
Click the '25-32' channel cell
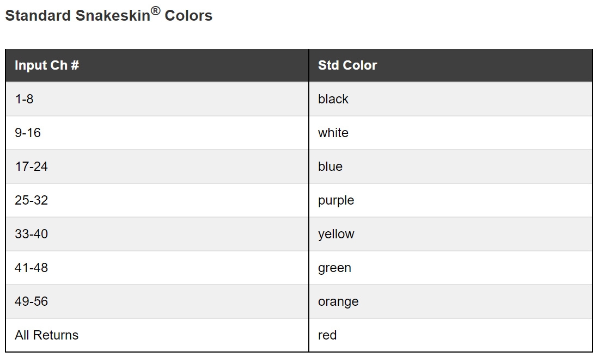(31, 200)
